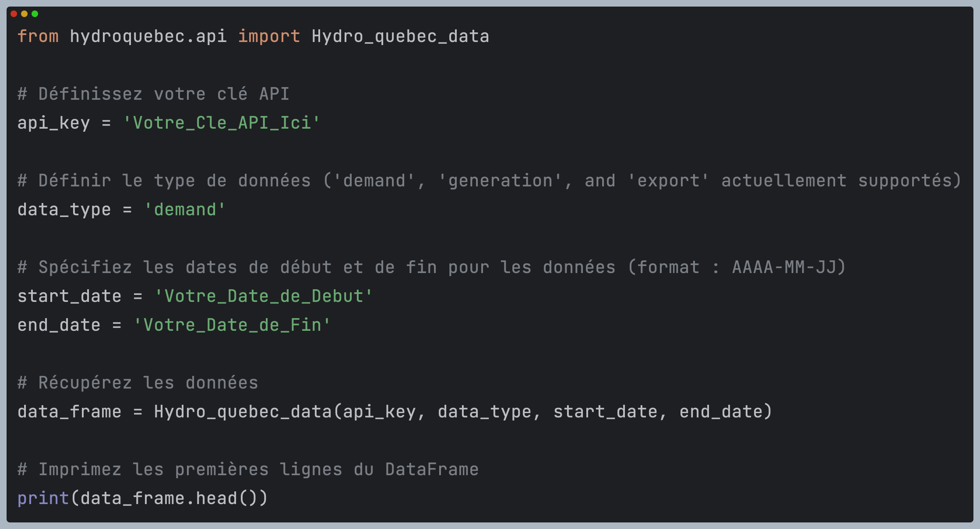The height and width of the screenshot is (529, 980).
Task: Click the string 'Votre_Date_de_Fin'
Action: pos(232,325)
